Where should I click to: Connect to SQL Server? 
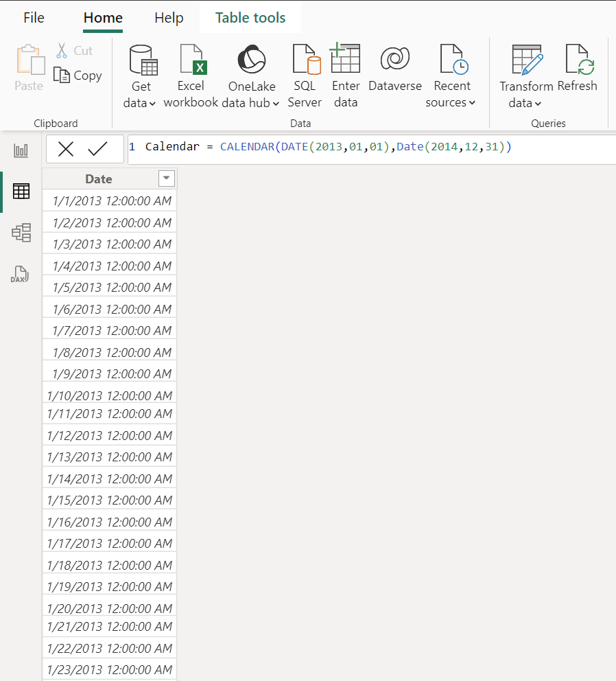click(305, 76)
